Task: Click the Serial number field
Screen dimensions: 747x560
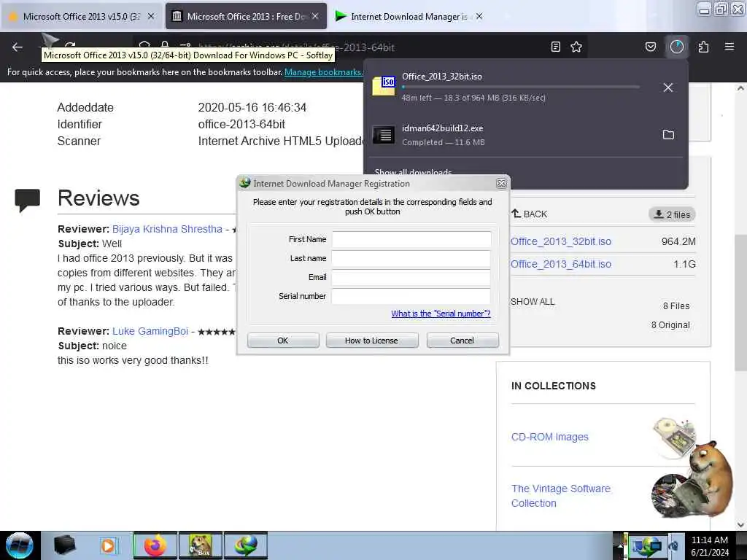Action: coord(411,296)
